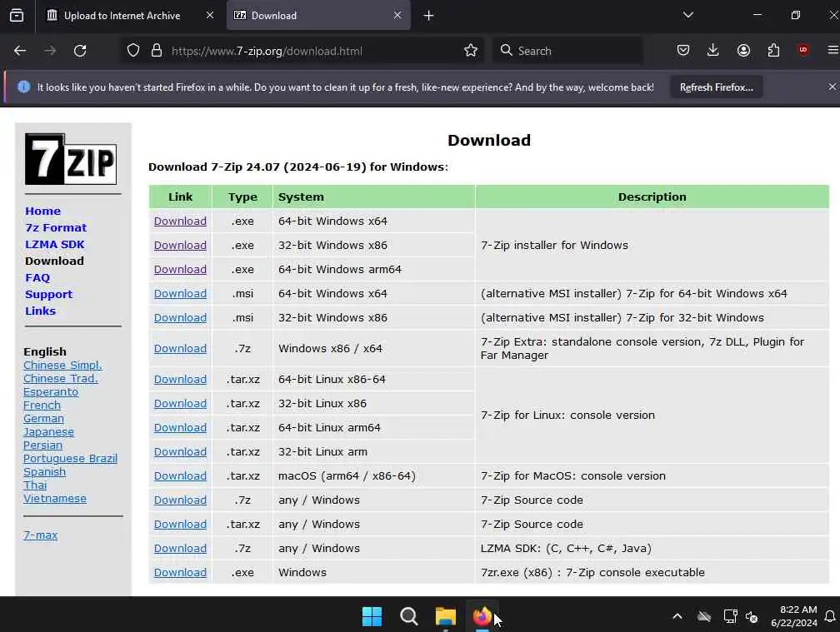The image size is (840, 632).
Task: Download .msi for 32-bit Windows x86
Action: tap(180, 317)
